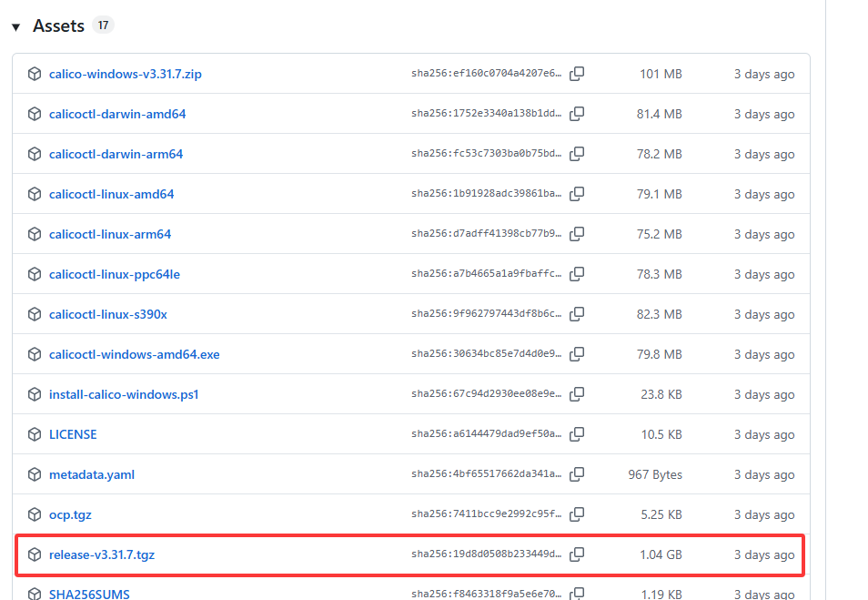Click package icon beside calicoctl-linux-amd64
This screenshot has width=868, height=600.
(x=35, y=194)
